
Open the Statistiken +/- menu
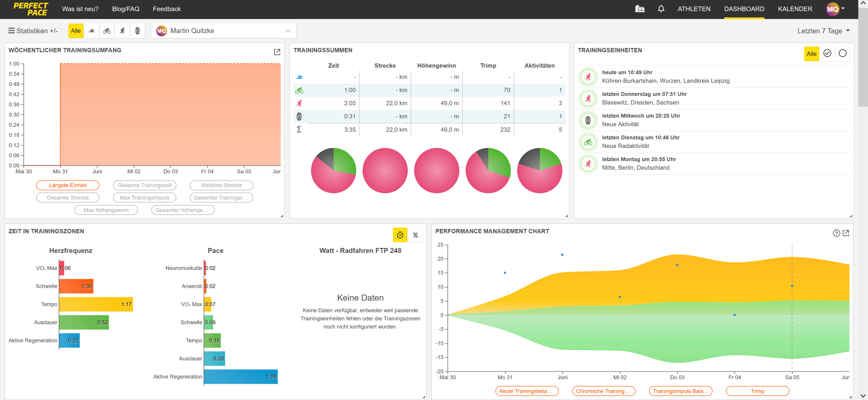pyautogui.click(x=33, y=31)
